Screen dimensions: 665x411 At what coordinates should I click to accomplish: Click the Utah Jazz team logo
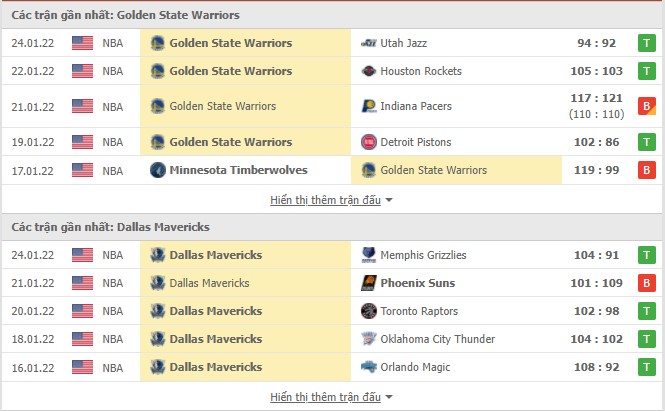point(368,43)
